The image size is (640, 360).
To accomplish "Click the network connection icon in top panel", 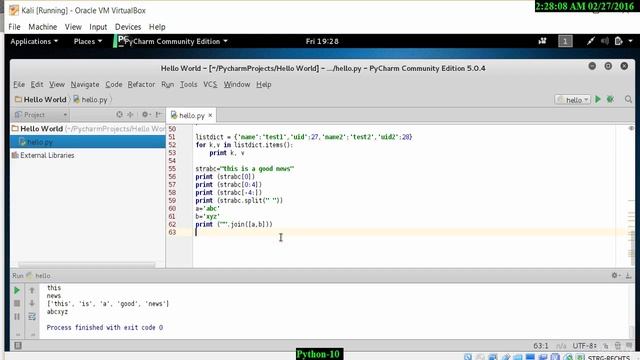I will click(x=591, y=41).
